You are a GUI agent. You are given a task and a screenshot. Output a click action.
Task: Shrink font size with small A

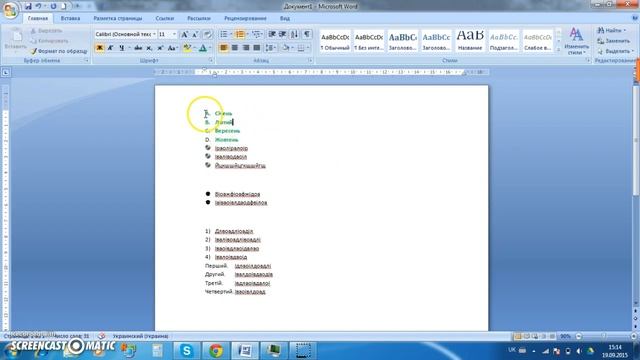[x=195, y=34]
